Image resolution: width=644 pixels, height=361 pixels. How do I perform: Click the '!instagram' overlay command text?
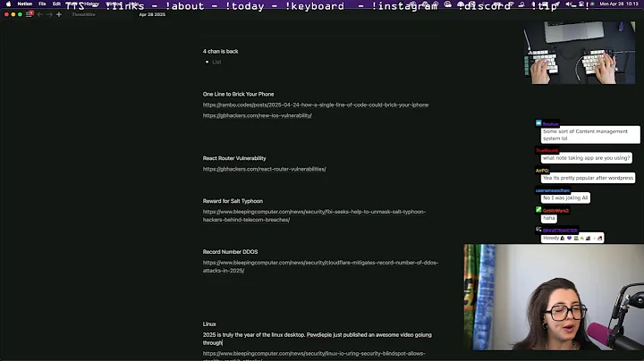click(404, 6)
